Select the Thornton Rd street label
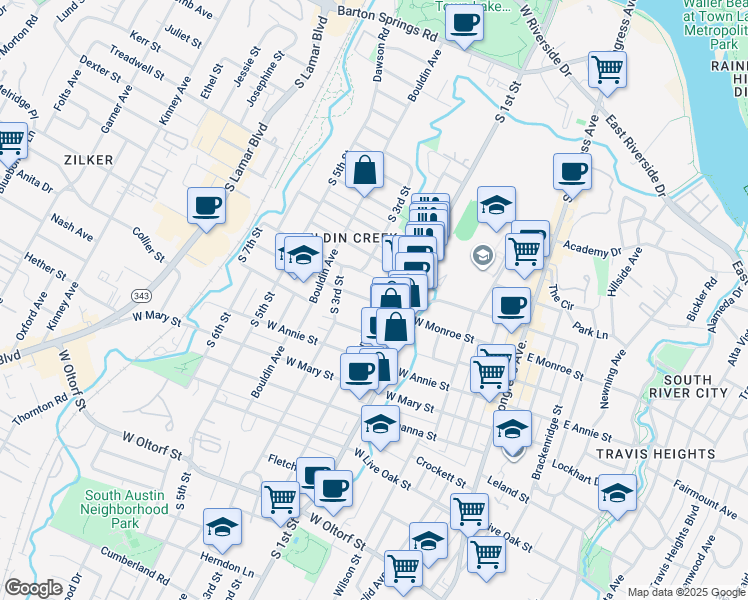Screen dimensions: 748x600 click(x=41, y=410)
